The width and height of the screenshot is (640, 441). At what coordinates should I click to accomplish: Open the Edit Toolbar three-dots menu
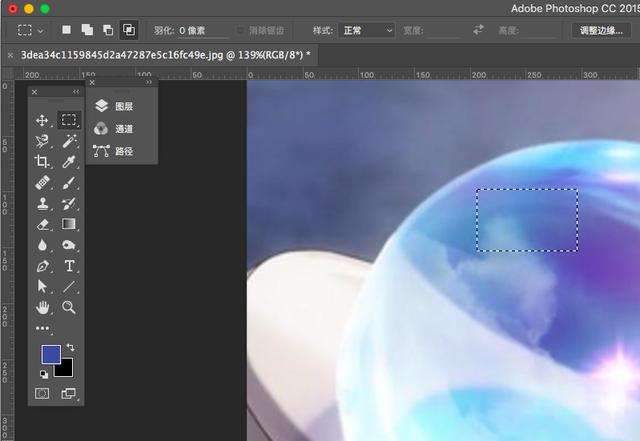coord(42,328)
